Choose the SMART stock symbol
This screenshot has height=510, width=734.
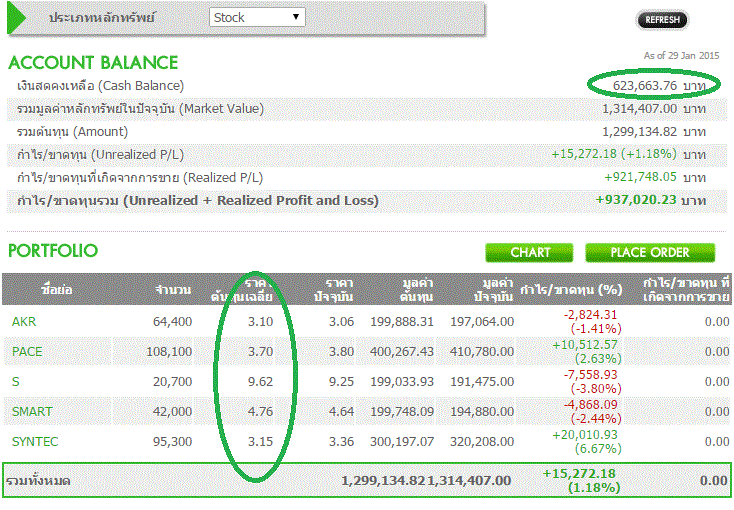click(32, 411)
